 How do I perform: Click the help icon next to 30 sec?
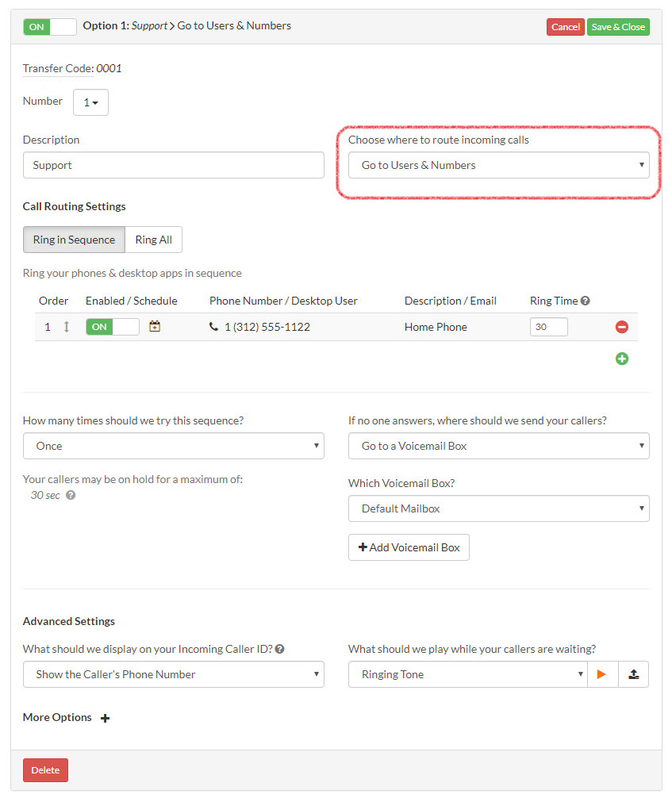70,495
